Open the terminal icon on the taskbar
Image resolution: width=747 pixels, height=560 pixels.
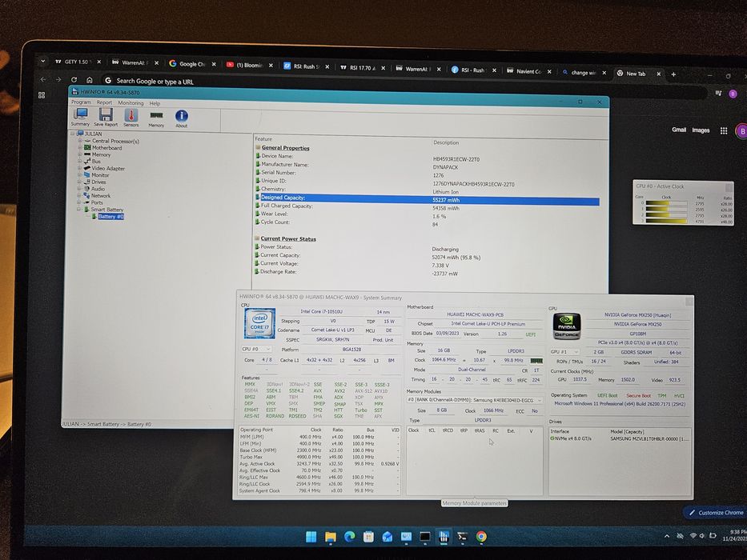click(x=462, y=537)
